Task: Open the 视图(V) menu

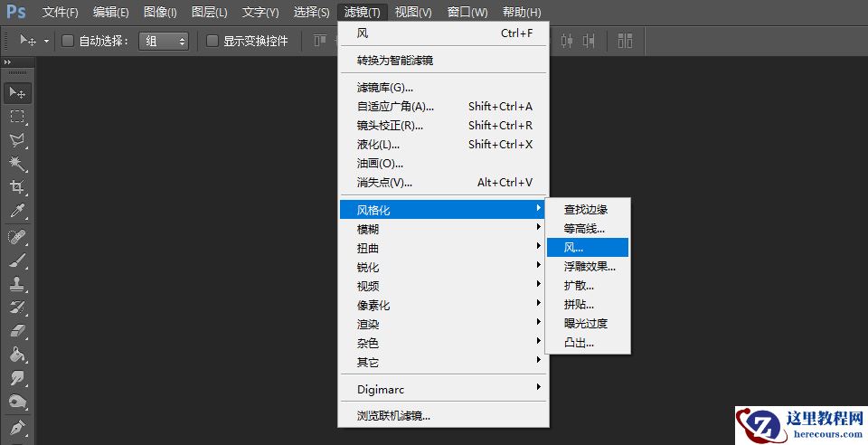Action: coord(413,12)
